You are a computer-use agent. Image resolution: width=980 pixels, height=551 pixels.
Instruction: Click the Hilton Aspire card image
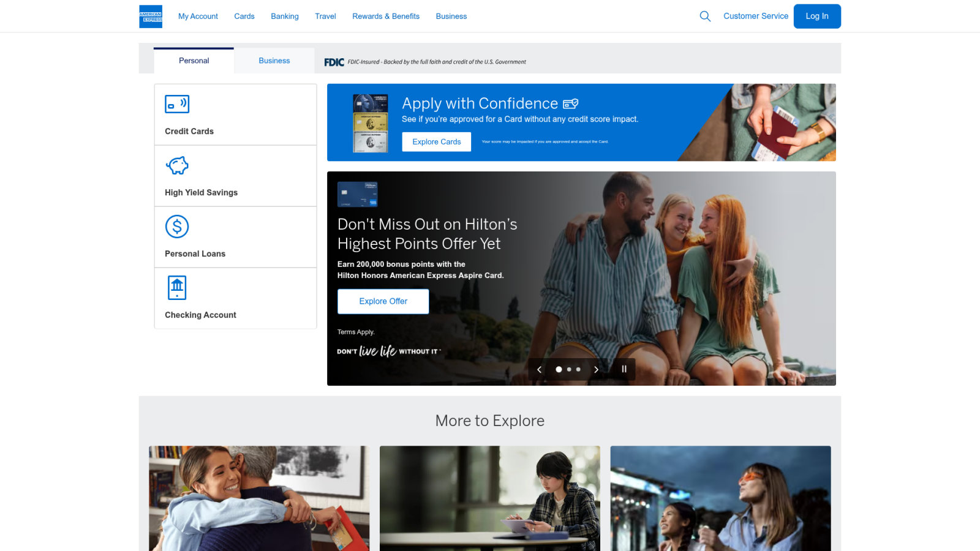point(358,195)
